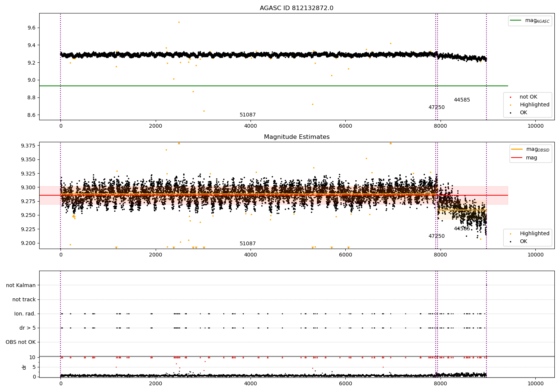Click the "dr" y-axis label
This screenshot has height=392, width=560.
click(24, 367)
